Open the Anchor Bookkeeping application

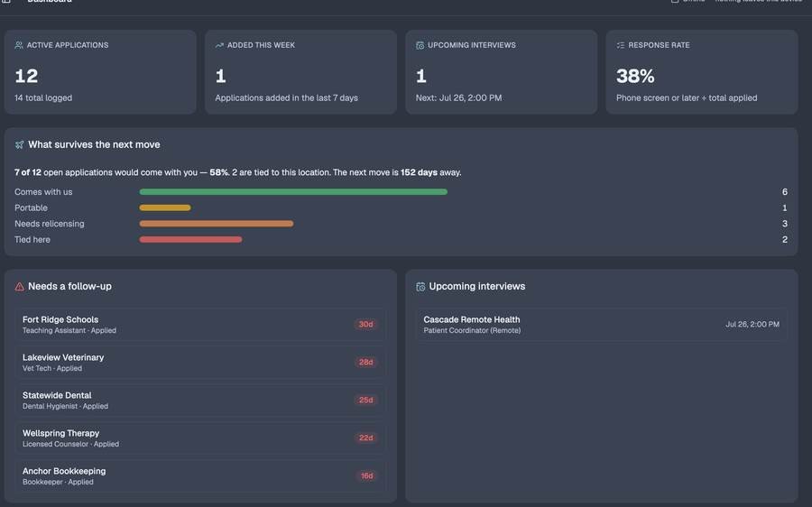200,476
